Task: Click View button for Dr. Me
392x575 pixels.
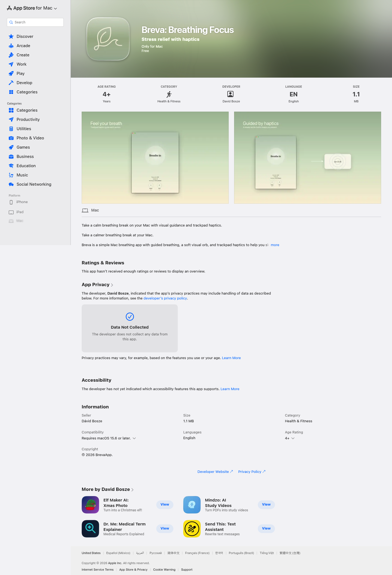Action: pos(165,528)
